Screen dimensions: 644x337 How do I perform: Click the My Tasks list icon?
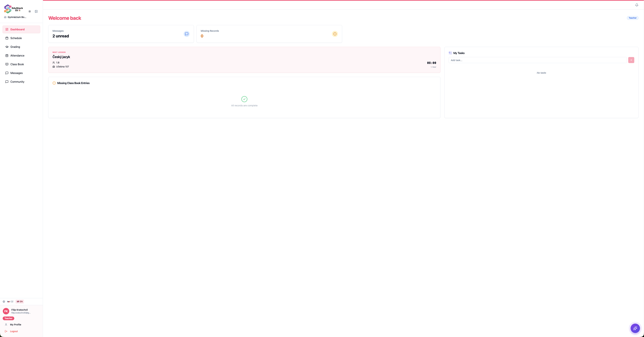(450, 53)
